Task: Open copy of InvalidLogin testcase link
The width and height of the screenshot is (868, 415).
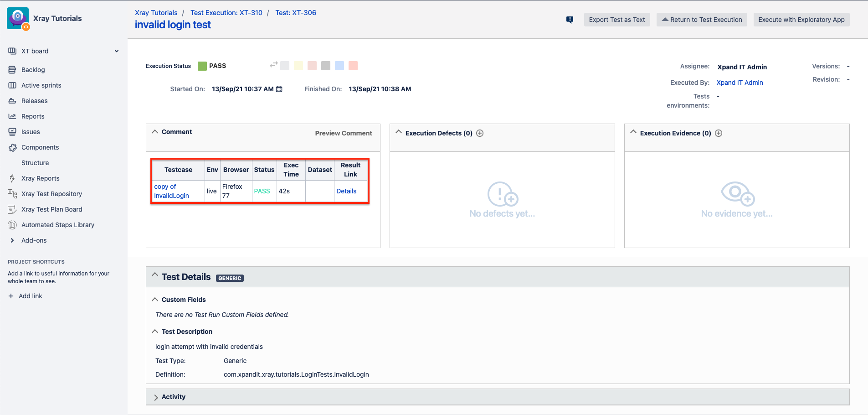Action: pyautogui.click(x=171, y=191)
